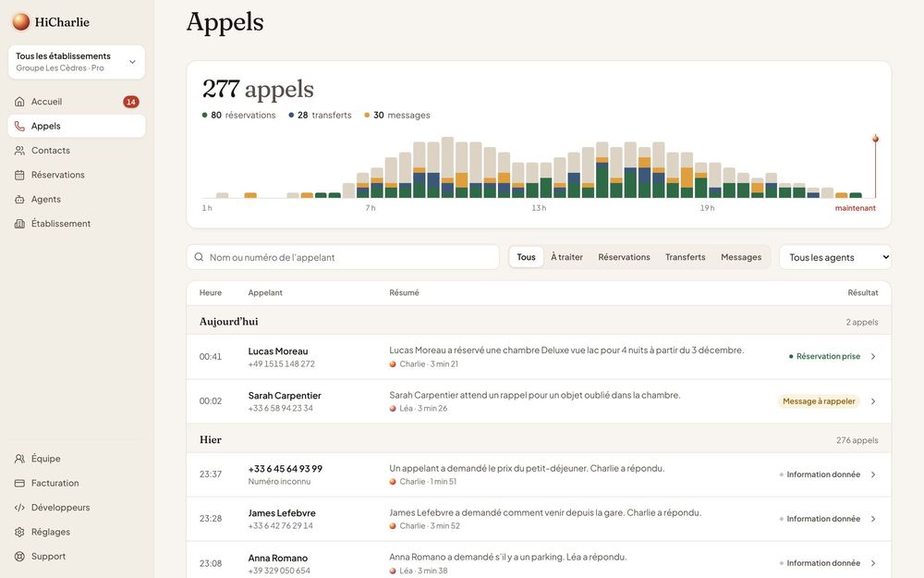Click the HiCharlie orange logo
924x578 pixels.
[x=20, y=22]
